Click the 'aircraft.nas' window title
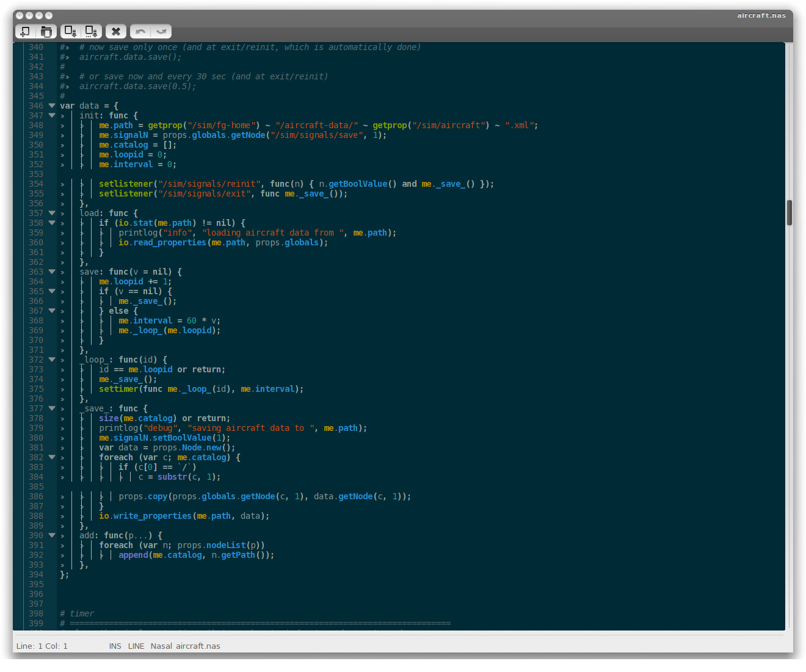 (x=761, y=15)
